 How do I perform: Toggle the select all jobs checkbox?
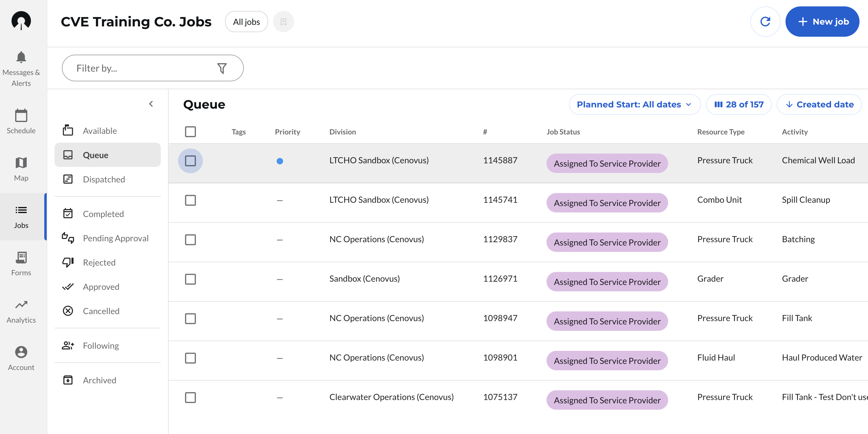point(190,131)
